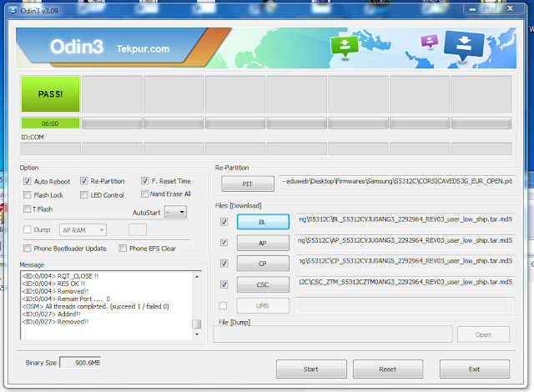This screenshot has width=534, height=392.
Task: Enable Nand Erase All checkbox
Action: (x=145, y=193)
